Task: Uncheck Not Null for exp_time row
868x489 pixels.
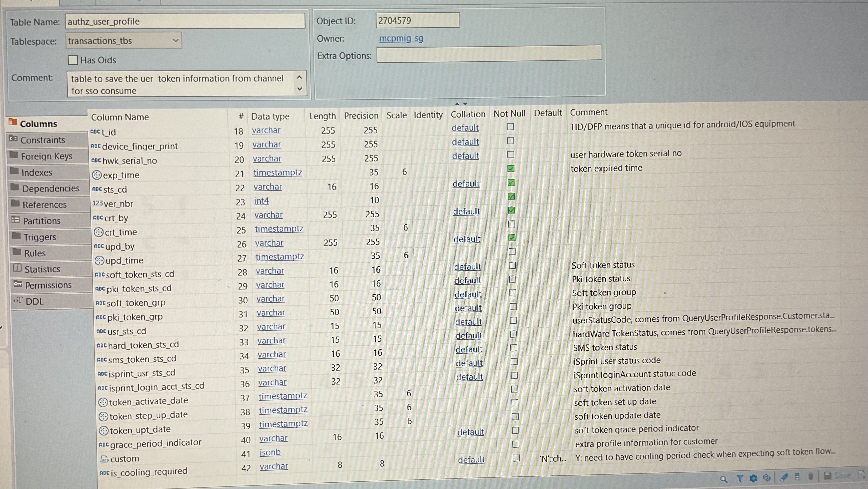Action: [x=511, y=168]
